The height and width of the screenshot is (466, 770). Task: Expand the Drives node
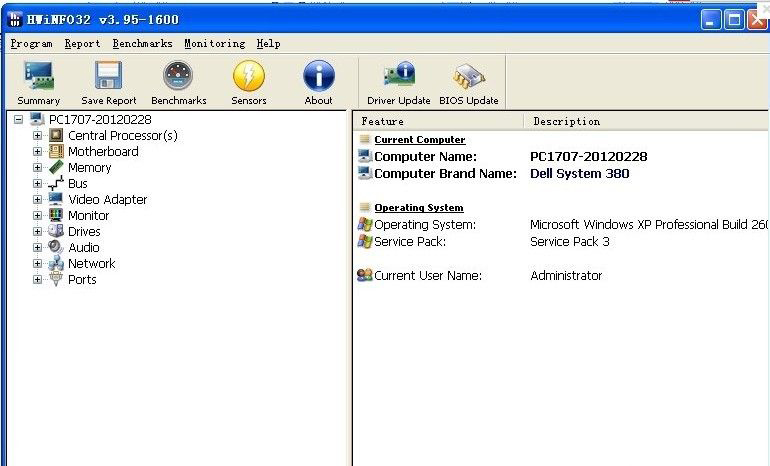(x=37, y=231)
